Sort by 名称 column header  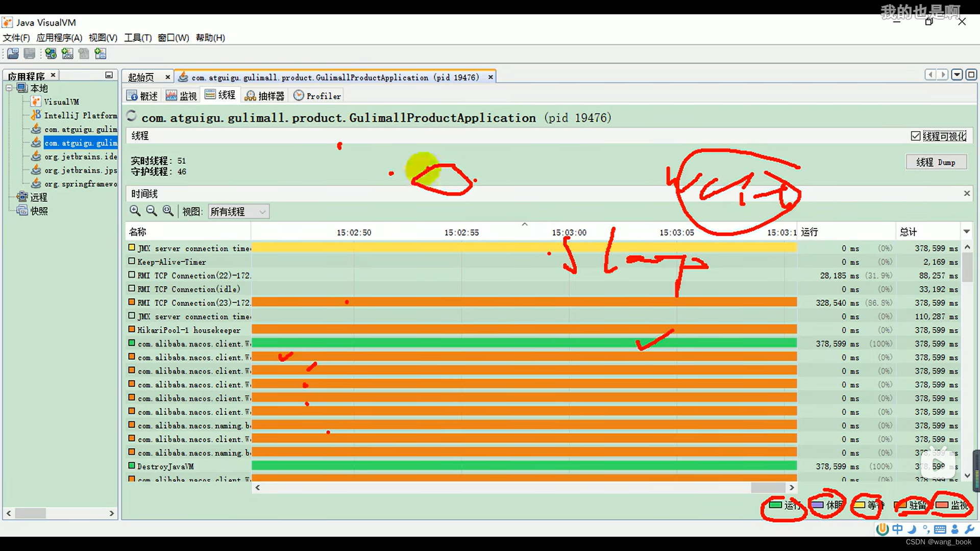188,232
